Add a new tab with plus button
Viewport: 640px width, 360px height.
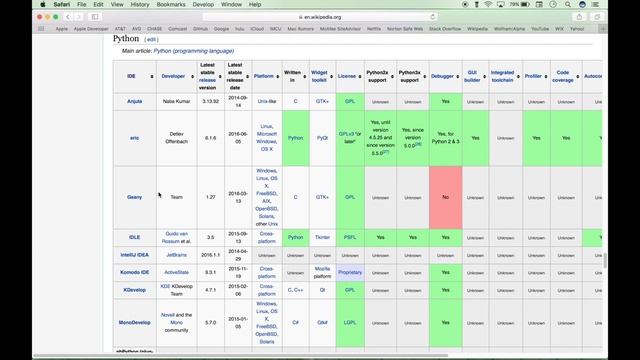point(603,29)
